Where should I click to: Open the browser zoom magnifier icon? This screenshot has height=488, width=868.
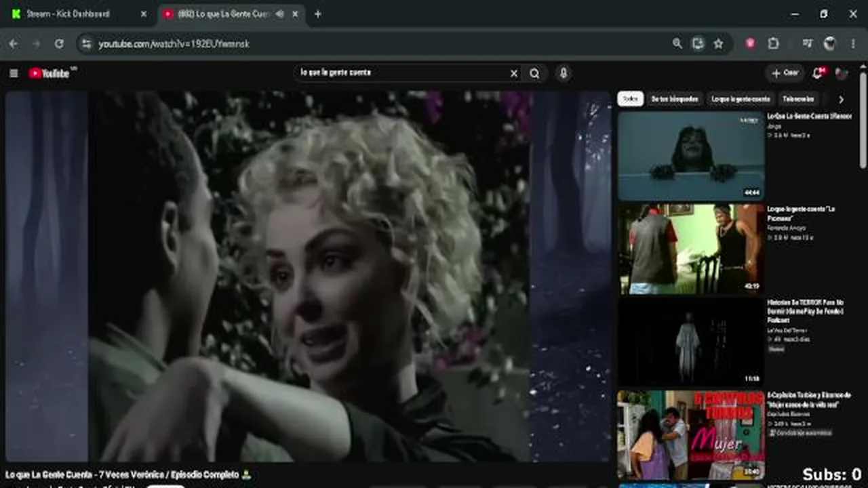tap(677, 43)
